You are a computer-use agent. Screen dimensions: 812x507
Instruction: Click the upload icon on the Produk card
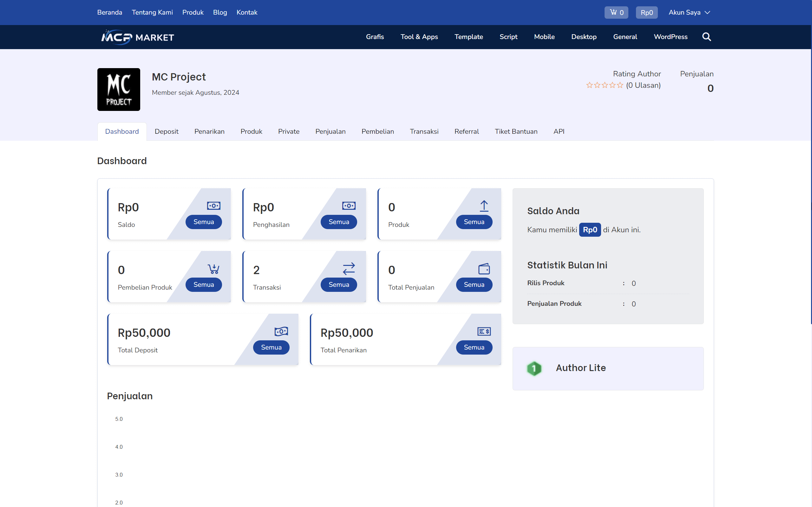[483, 206]
